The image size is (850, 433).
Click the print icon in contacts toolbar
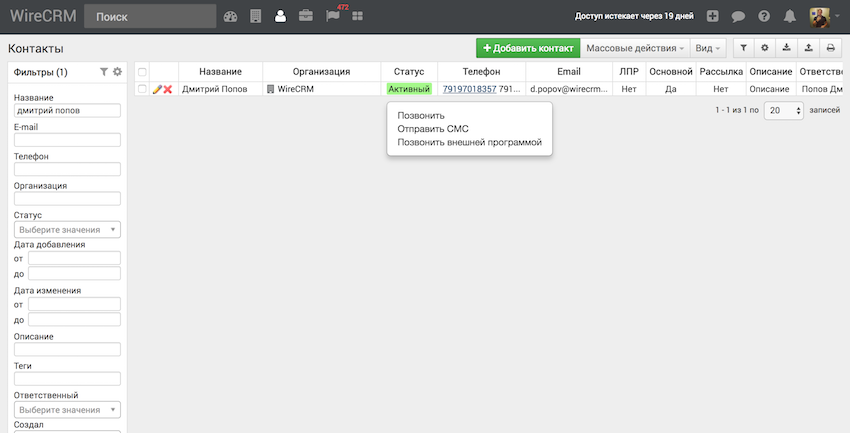pyautogui.click(x=830, y=48)
